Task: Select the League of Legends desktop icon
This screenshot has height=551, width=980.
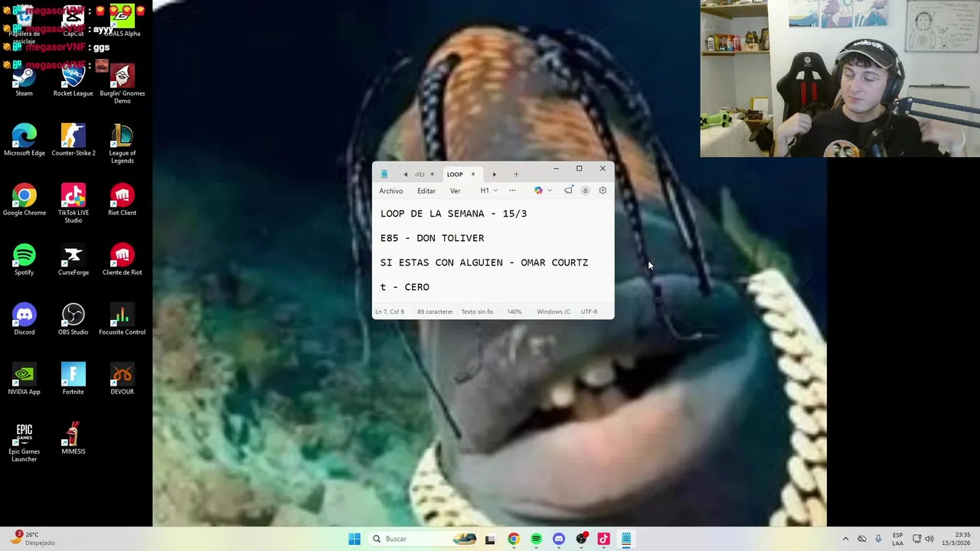Action: [x=122, y=144]
